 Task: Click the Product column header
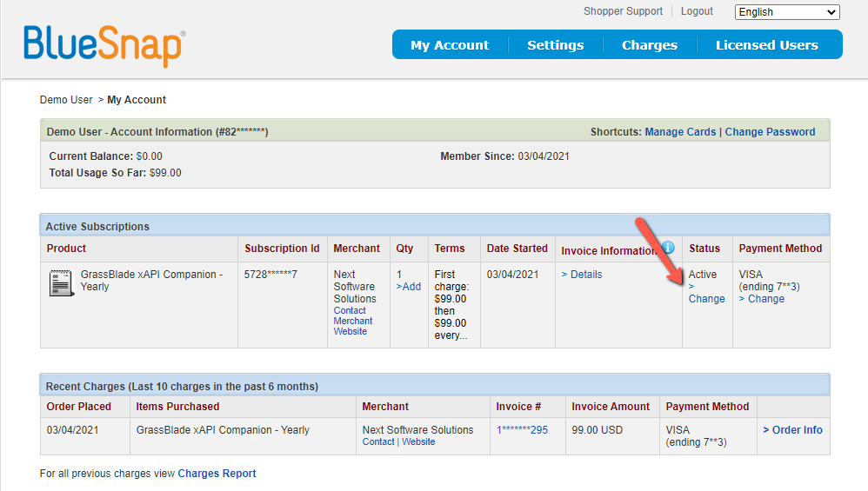tap(66, 249)
